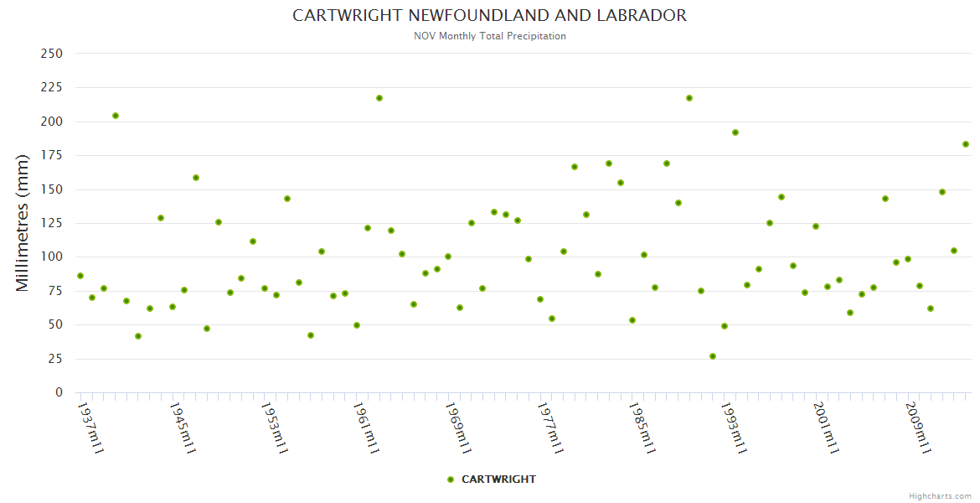The width and height of the screenshot is (980, 503).
Task: Click the Millimetres (mm) y-axis title
Action: click(x=23, y=223)
